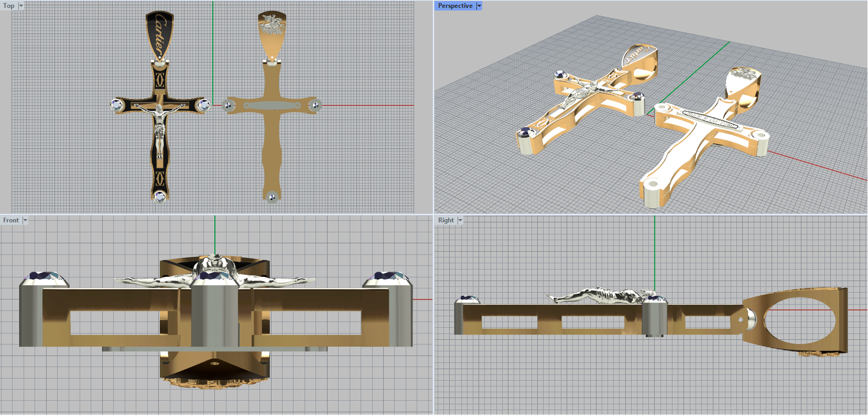The height and width of the screenshot is (419, 868).
Task: Expand the Right viewport dropdown arrow
Action: (460, 220)
